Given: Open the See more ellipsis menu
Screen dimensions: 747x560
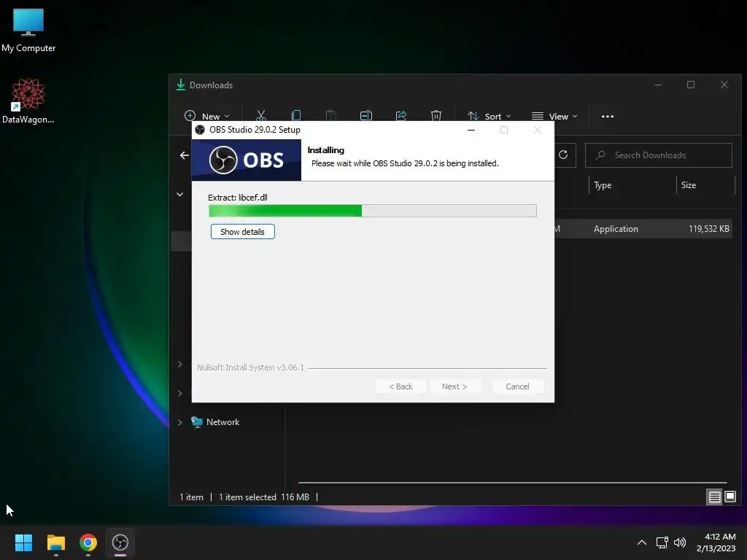Looking at the screenshot, I should 608,116.
